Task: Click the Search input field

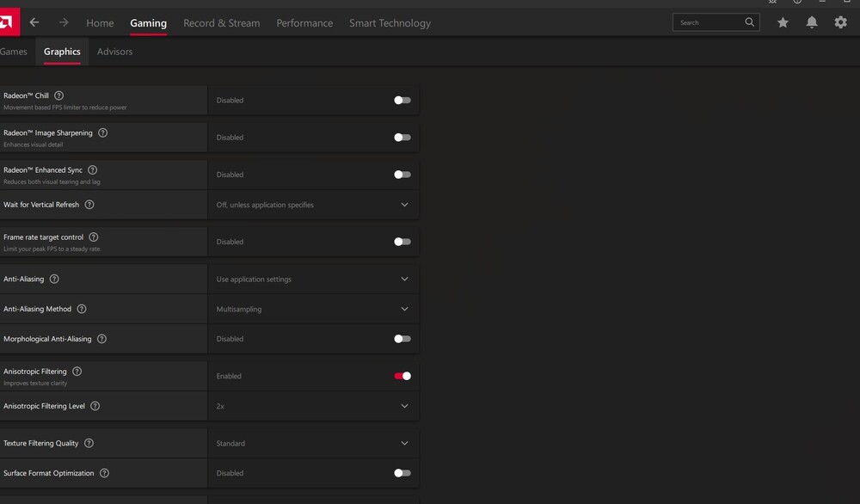Action: (x=709, y=23)
